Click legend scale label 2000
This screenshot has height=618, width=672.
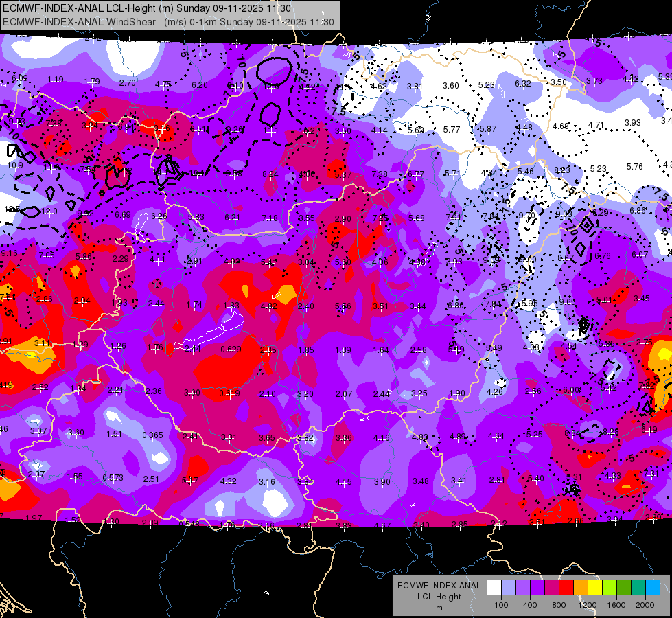[x=645, y=605]
